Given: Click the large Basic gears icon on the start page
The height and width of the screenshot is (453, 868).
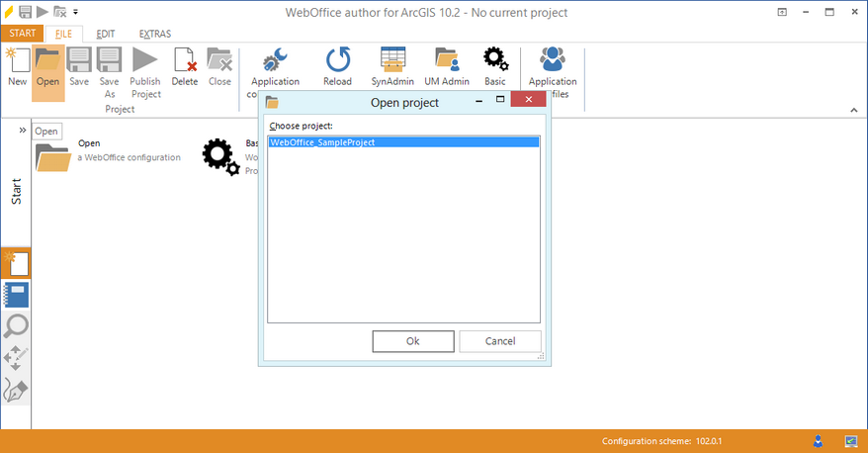Looking at the screenshot, I should click(220, 156).
